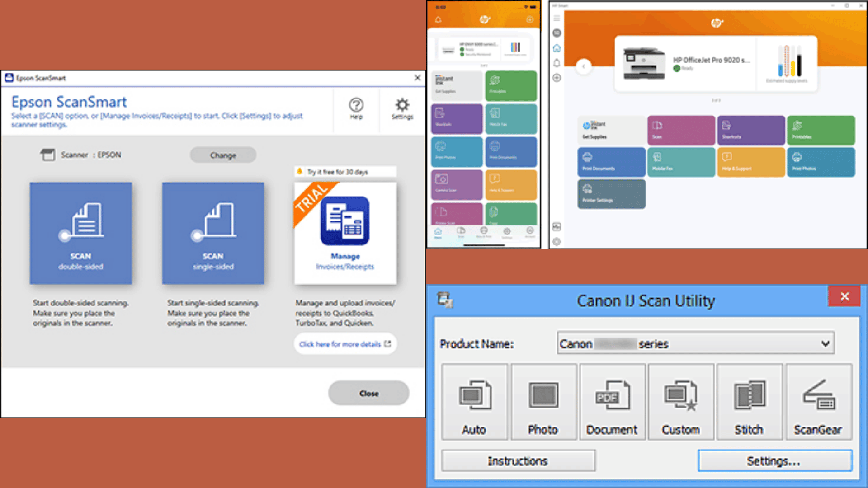868x488 pixels.
Task: Tap the notifications bell in the HP Smart mobile app
Action: [x=438, y=20]
